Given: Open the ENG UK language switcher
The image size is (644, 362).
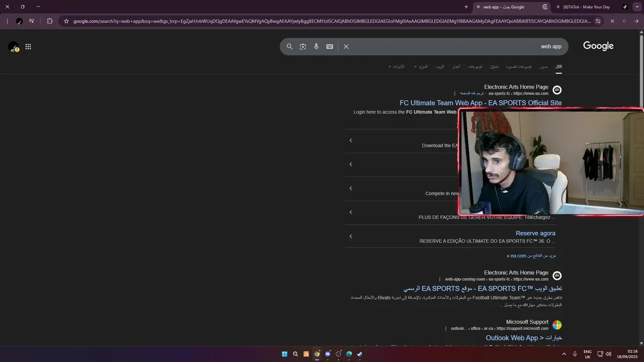Looking at the screenshot, I should click(x=587, y=354).
